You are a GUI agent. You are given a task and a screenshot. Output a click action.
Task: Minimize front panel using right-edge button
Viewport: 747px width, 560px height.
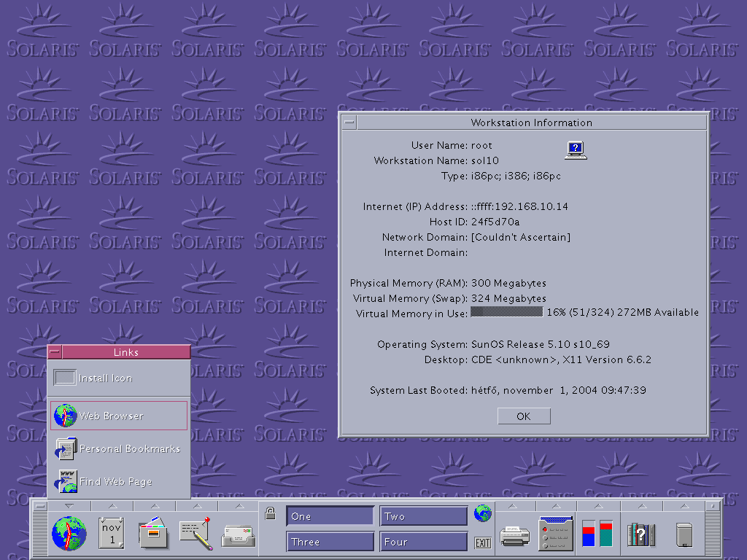click(713, 506)
